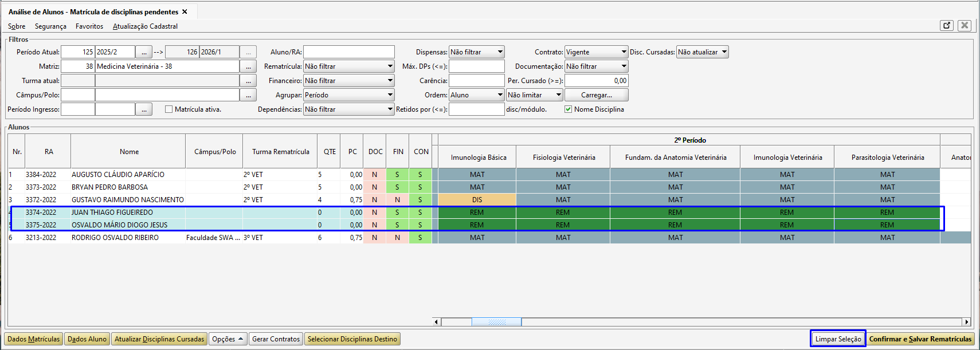
Task: Click the Gerar Contratos button
Action: tap(276, 339)
